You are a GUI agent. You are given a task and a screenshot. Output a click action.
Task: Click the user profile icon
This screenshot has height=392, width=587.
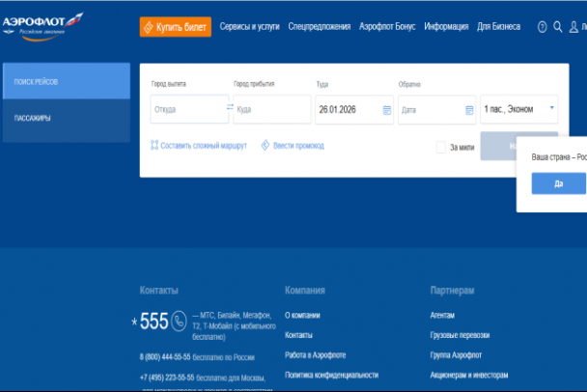(x=575, y=27)
